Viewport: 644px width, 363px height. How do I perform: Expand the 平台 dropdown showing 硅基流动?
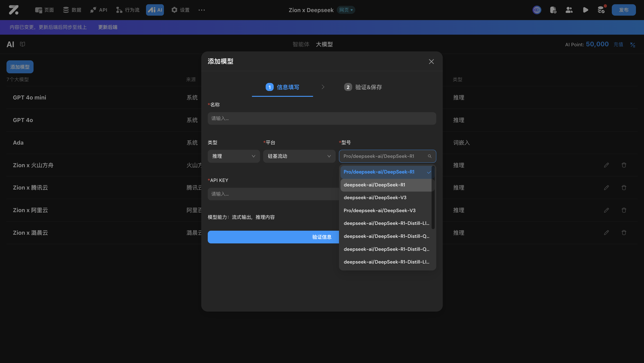pyautogui.click(x=299, y=156)
